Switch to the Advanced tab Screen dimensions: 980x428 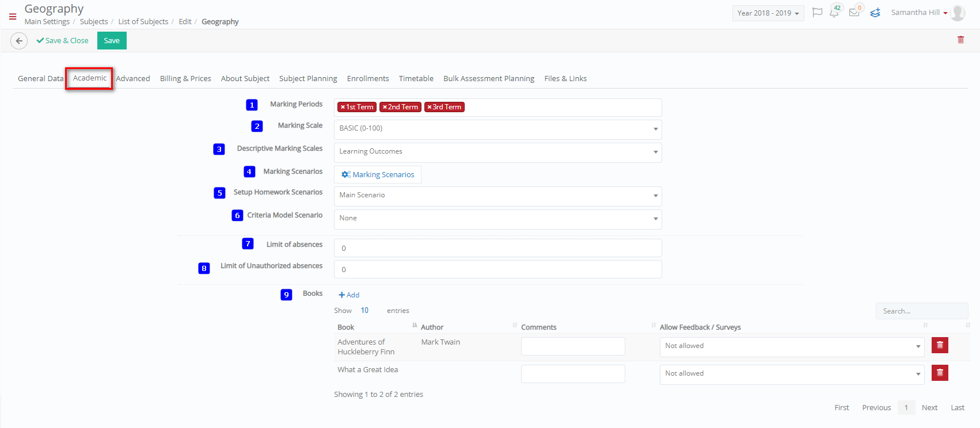pos(133,78)
